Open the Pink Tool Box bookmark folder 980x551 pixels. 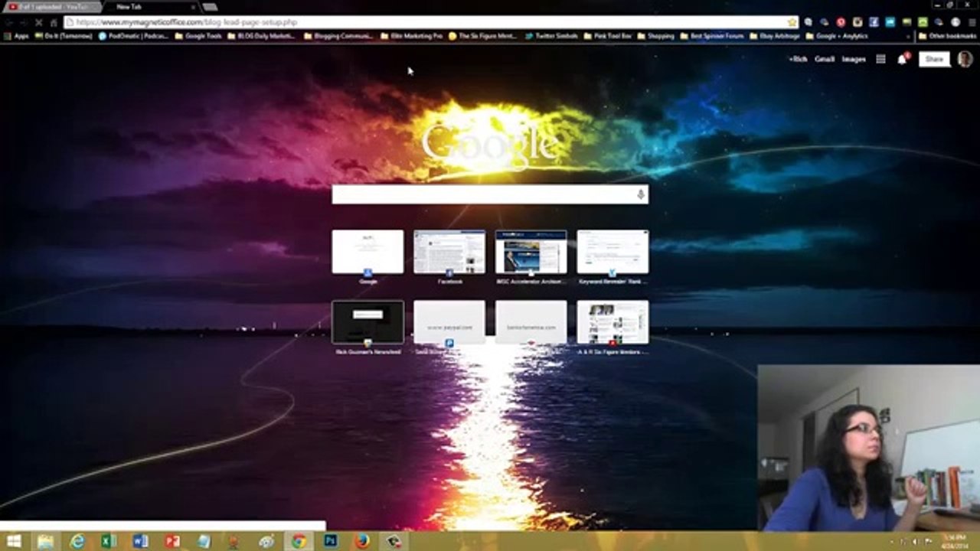[x=608, y=36]
